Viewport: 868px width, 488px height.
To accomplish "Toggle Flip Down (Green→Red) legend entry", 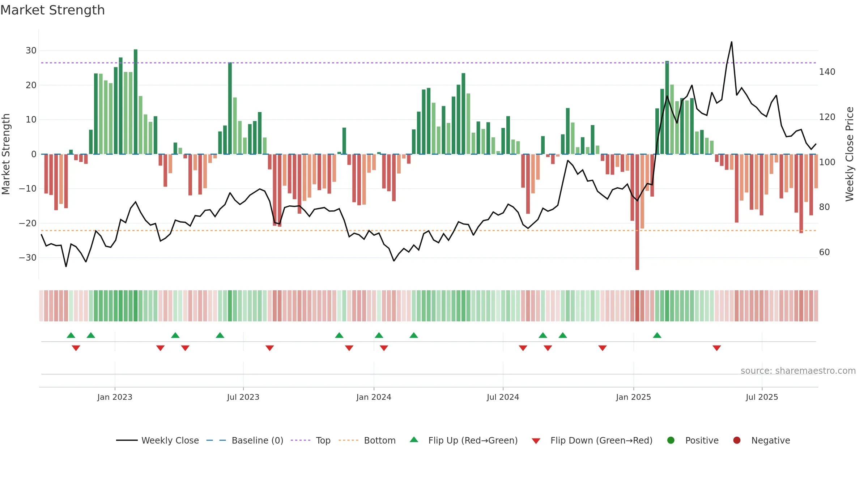I will coord(592,440).
